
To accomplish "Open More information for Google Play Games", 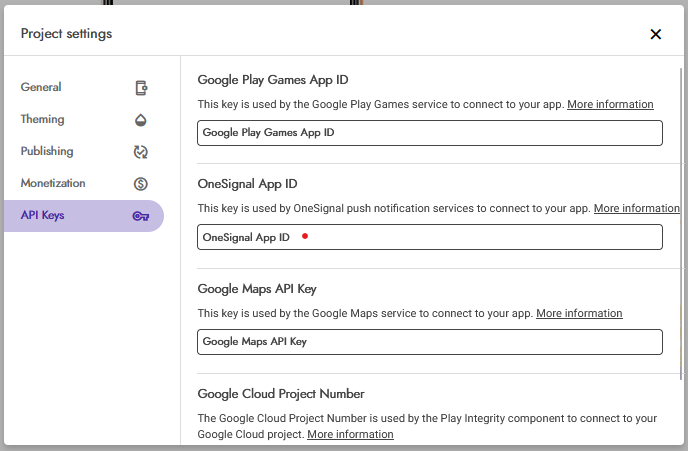I will 610,105.
